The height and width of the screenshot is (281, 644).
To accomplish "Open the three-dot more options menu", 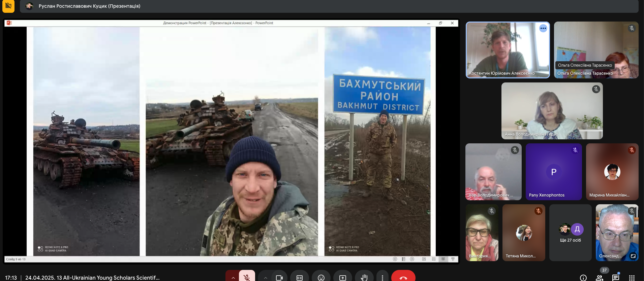I will 382,277.
